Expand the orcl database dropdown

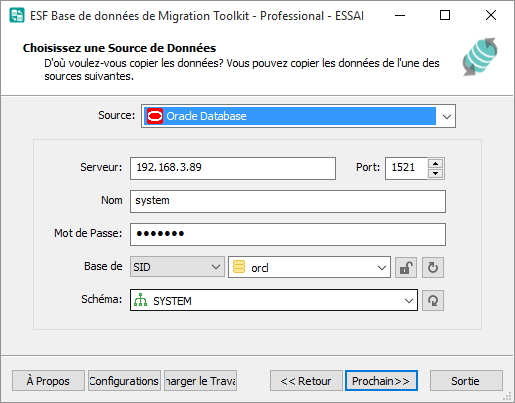pos(382,267)
